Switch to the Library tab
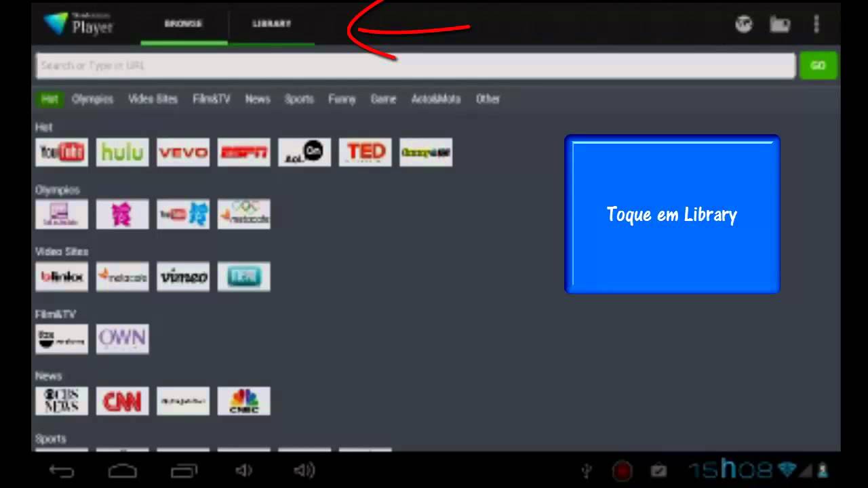The image size is (868, 488). (x=272, y=24)
